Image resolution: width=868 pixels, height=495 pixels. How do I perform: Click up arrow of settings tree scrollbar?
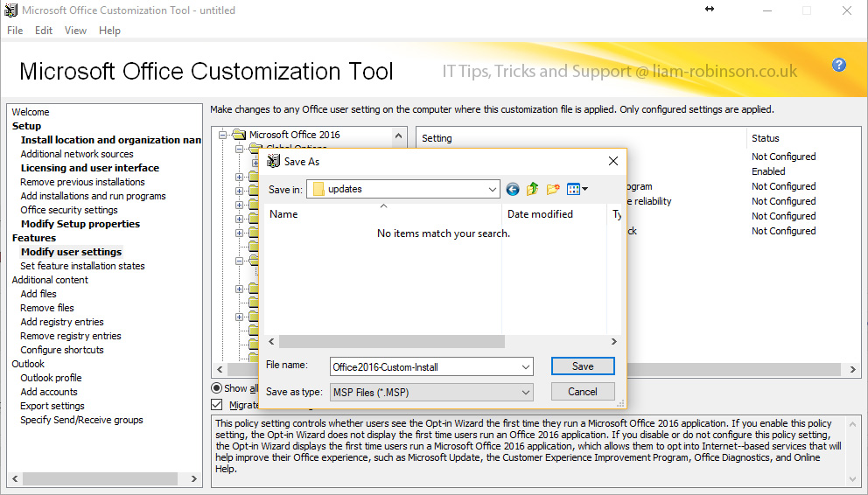tap(398, 135)
